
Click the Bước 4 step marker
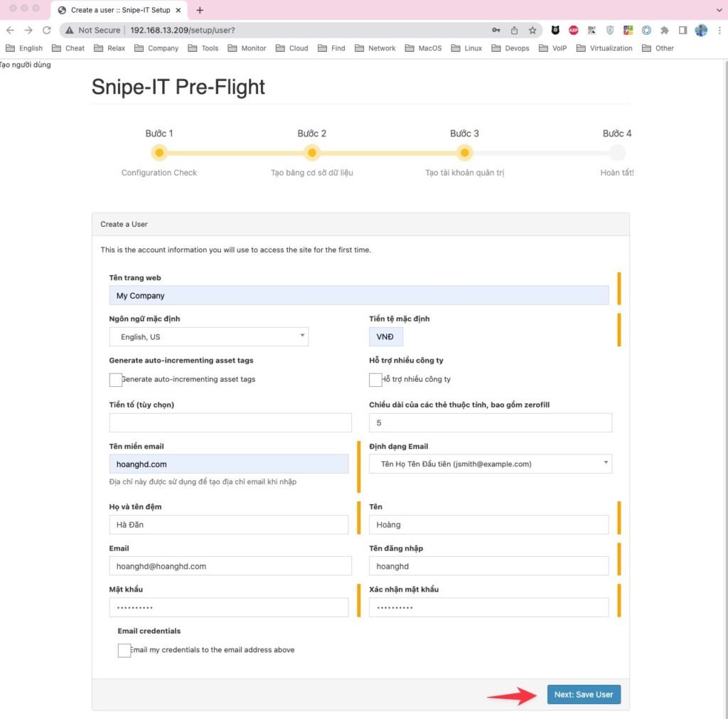(x=617, y=152)
